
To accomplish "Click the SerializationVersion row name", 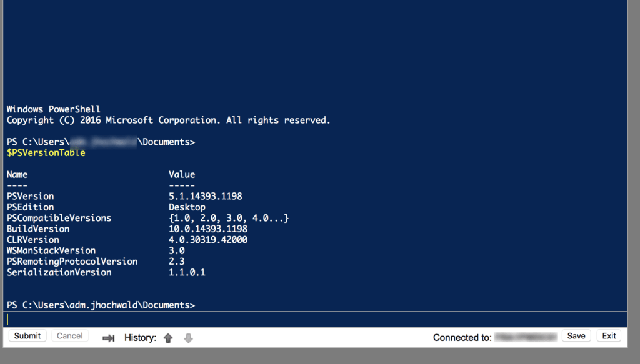I will pos(59,272).
